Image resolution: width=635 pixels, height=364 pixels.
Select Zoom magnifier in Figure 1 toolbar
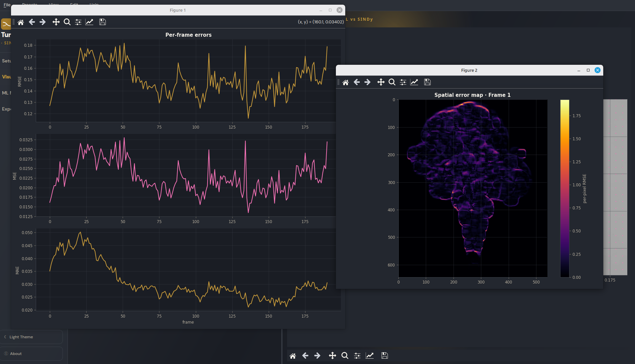pos(67,22)
